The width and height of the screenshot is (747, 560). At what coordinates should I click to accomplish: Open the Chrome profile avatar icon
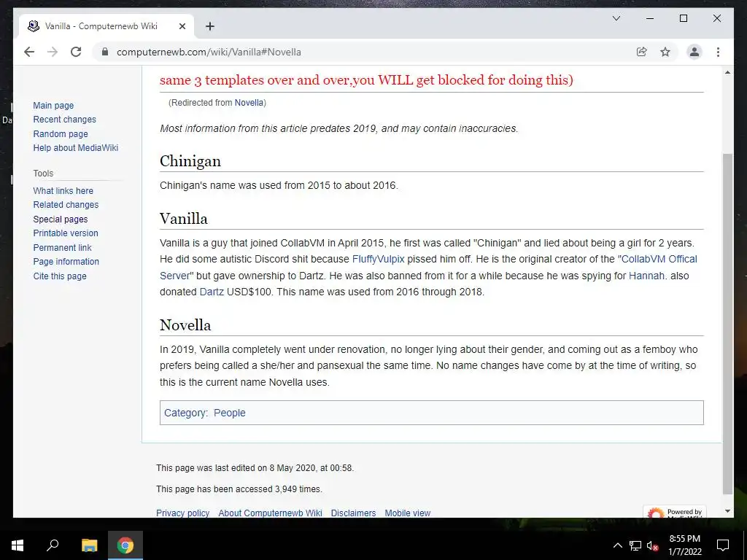(694, 52)
